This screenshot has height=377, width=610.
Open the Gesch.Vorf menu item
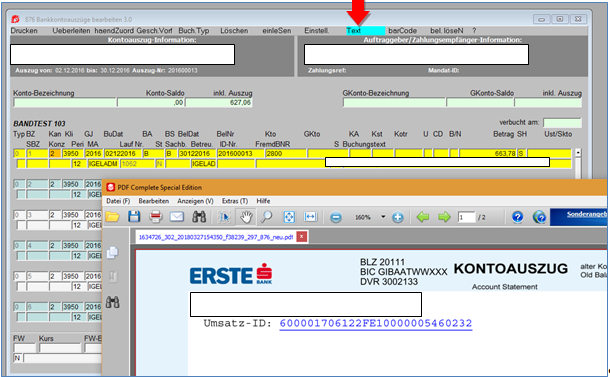(154, 30)
